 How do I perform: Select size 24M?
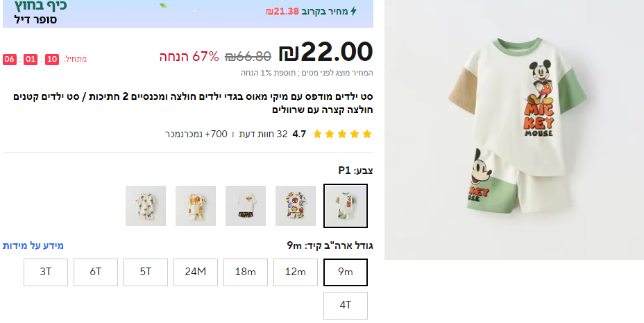tap(196, 272)
